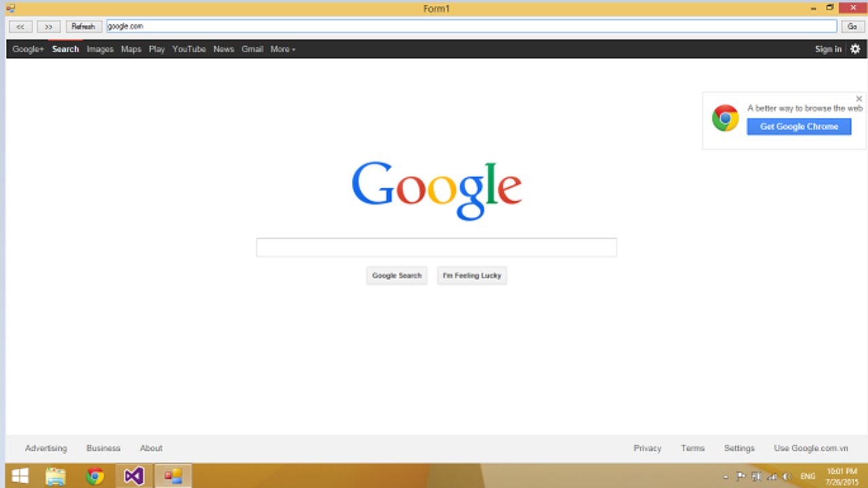This screenshot has height=488, width=868.
Task: Open the About footer link
Action: coord(151,448)
